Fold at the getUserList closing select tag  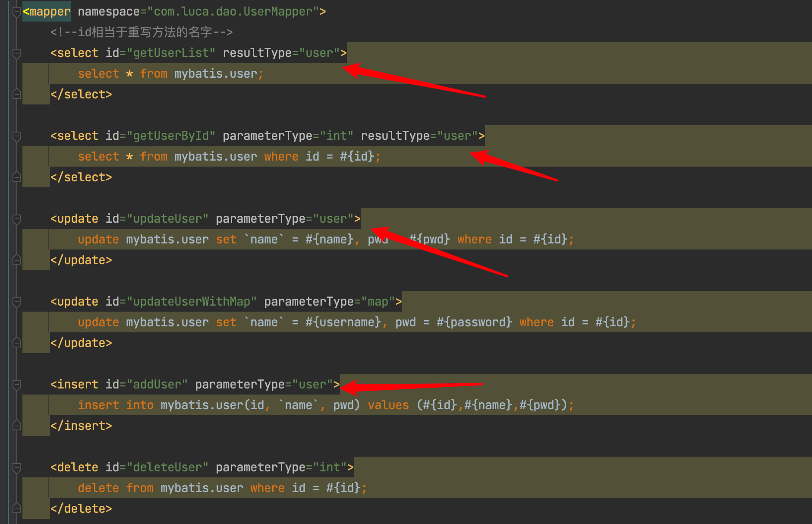pos(17,93)
